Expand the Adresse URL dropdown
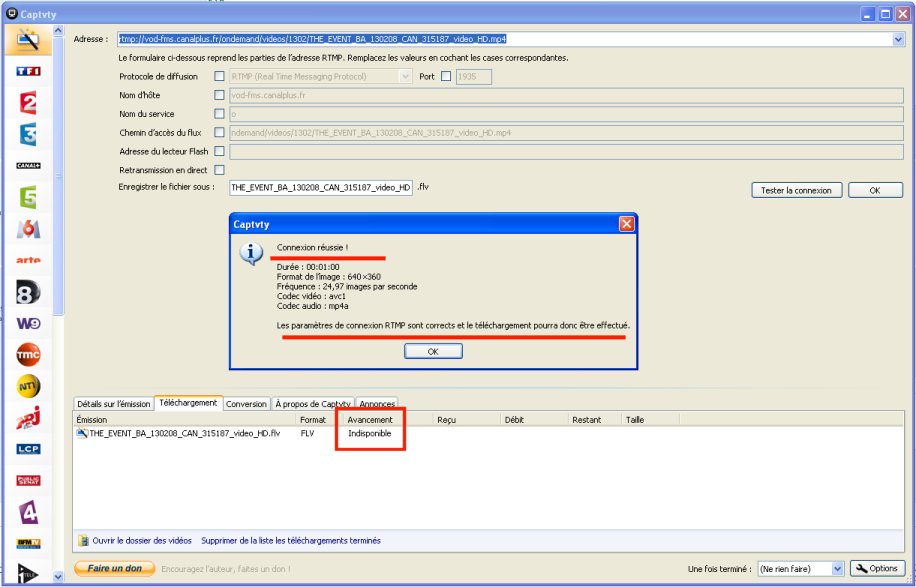This screenshot has height=587, width=916. pos(898,40)
